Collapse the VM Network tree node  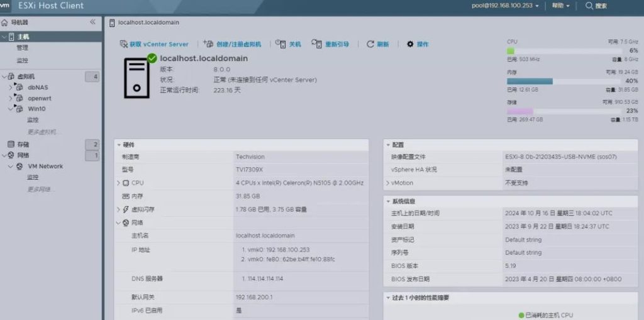tap(11, 167)
